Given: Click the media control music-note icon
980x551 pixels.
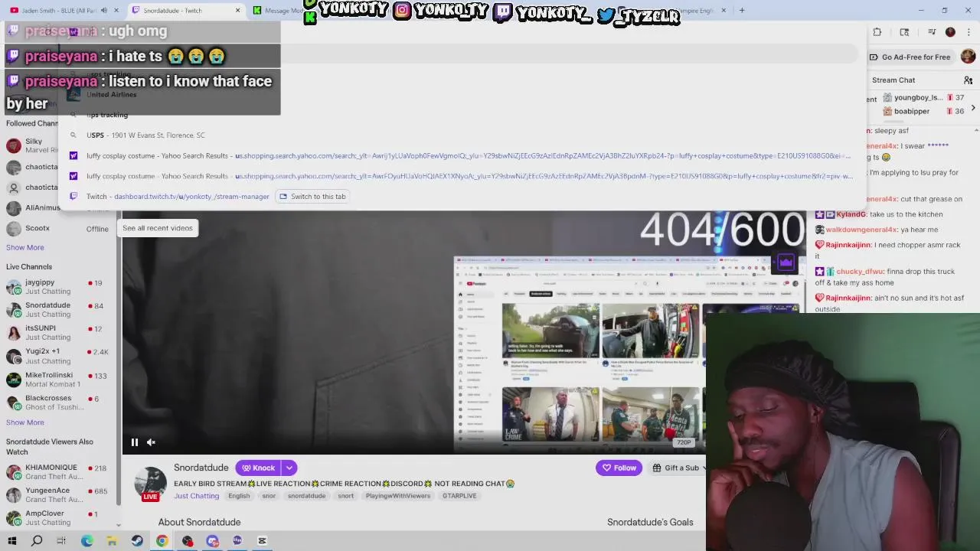Looking at the screenshot, I should pos(932,32).
